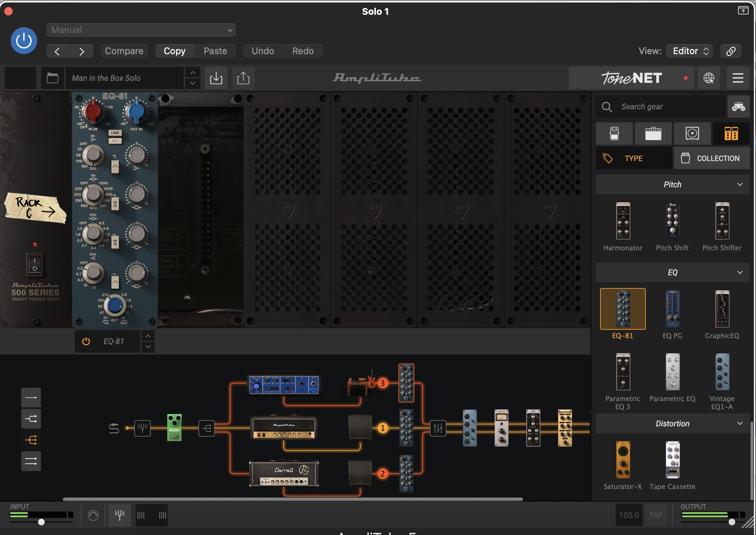Image resolution: width=756 pixels, height=535 pixels.
Task: Click the export preset share icon
Action: pos(243,78)
